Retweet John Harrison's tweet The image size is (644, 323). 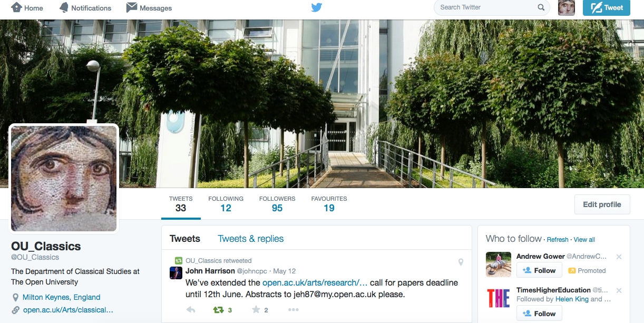click(x=218, y=310)
